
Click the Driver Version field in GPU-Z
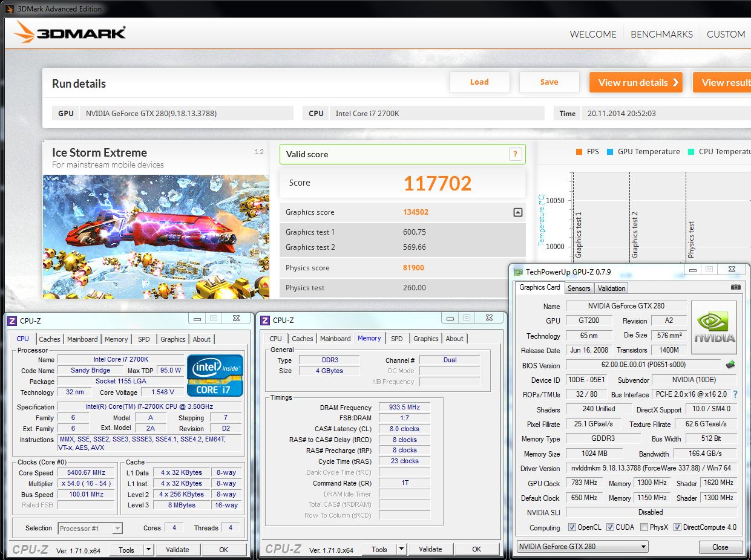(652, 468)
